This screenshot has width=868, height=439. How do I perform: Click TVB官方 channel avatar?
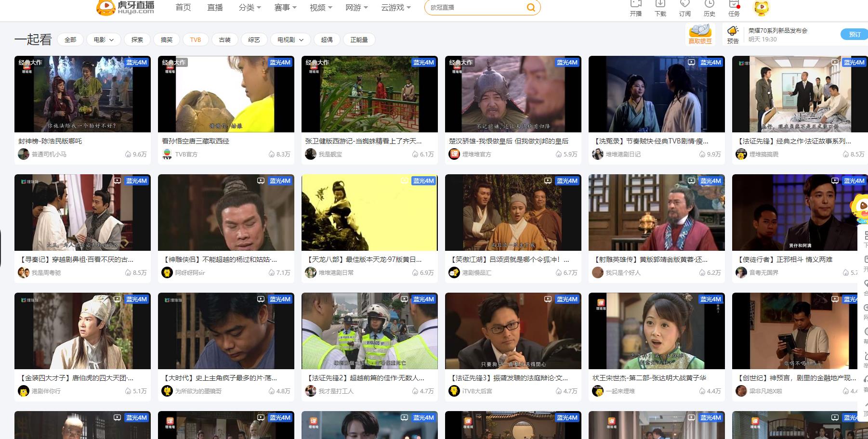[x=167, y=154]
